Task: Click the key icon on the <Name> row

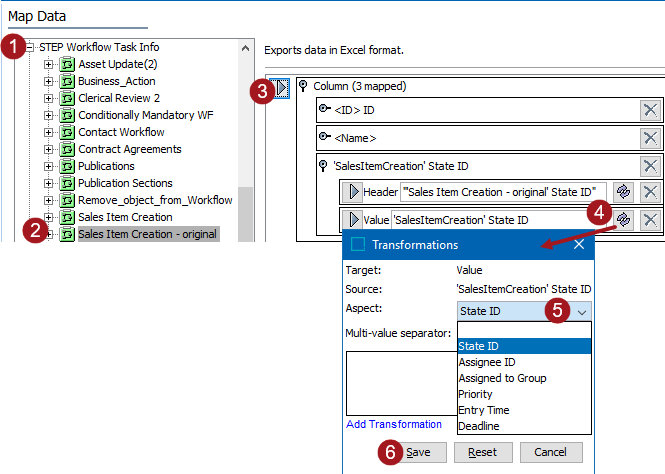Action: (x=324, y=137)
